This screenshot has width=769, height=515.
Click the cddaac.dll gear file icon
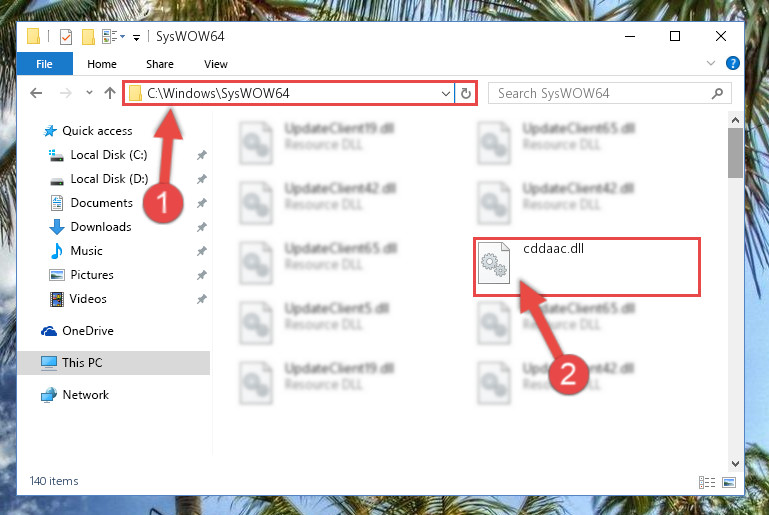(x=494, y=263)
